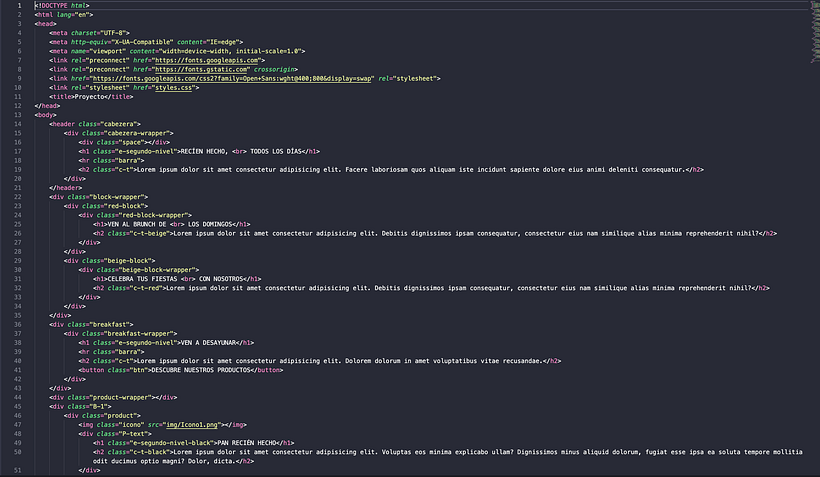Click the "cabezera" header class name

[119, 124]
